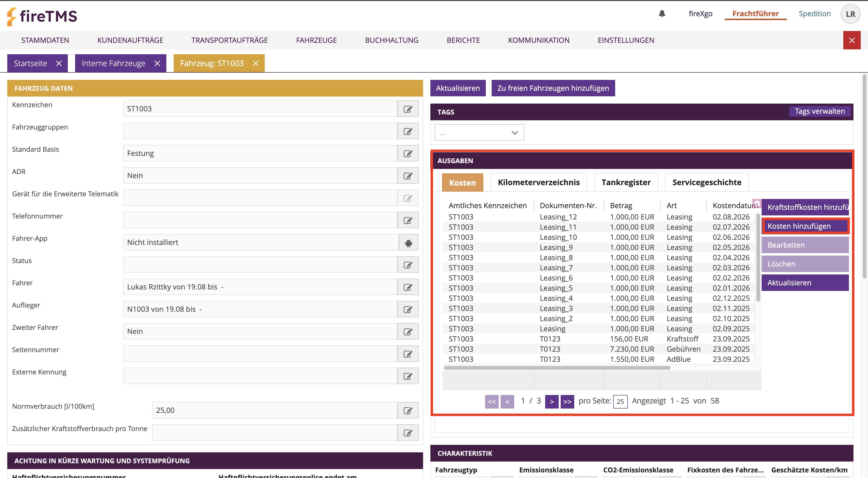Go to next page of costs
The height and width of the screenshot is (478, 868).
click(x=552, y=401)
